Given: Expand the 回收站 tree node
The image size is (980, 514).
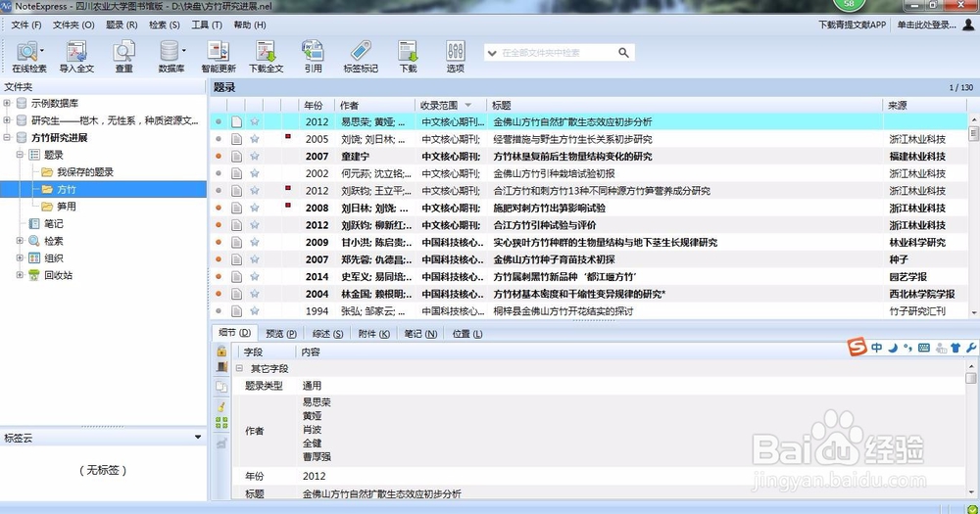Looking at the screenshot, I should (20, 275).
